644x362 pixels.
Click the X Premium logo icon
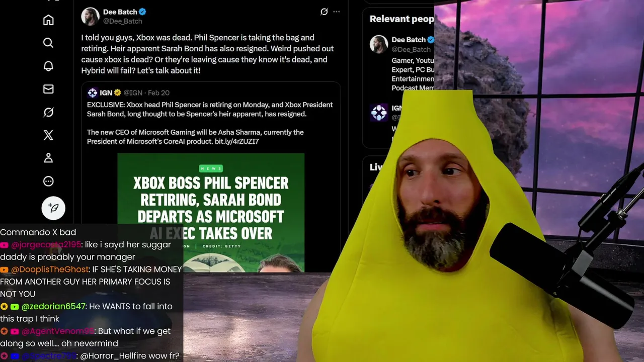[48, 135]
